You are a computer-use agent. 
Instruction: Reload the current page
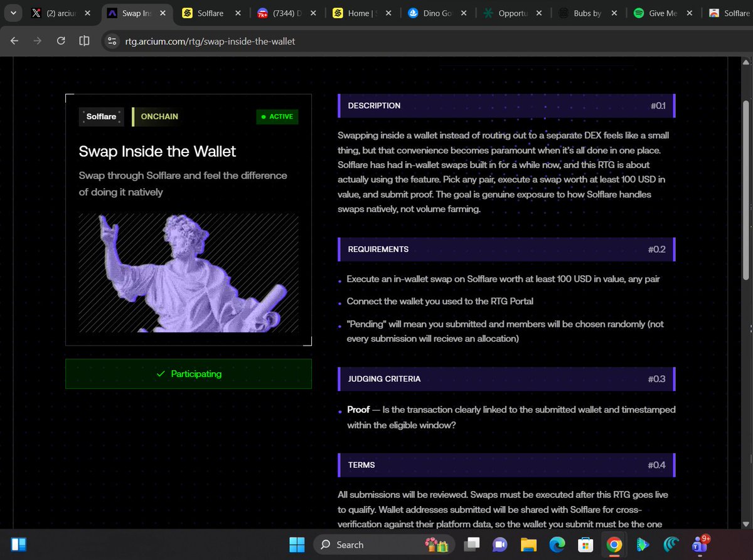[61, 41]
